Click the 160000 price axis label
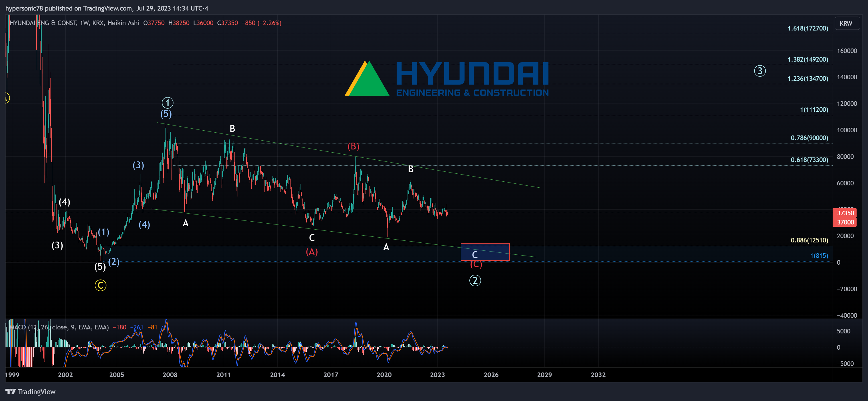The width and height of the screenshot is (868, 401). (x=847, y=51)
